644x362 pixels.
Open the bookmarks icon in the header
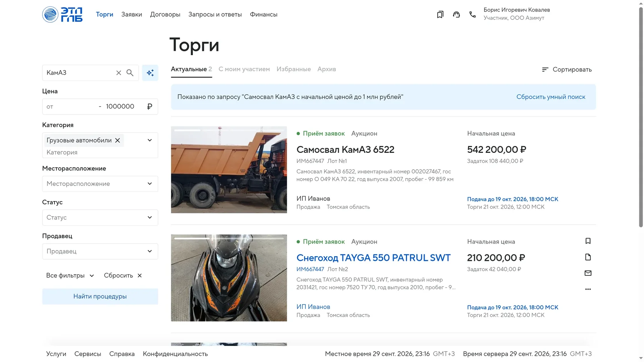(440, 15)
